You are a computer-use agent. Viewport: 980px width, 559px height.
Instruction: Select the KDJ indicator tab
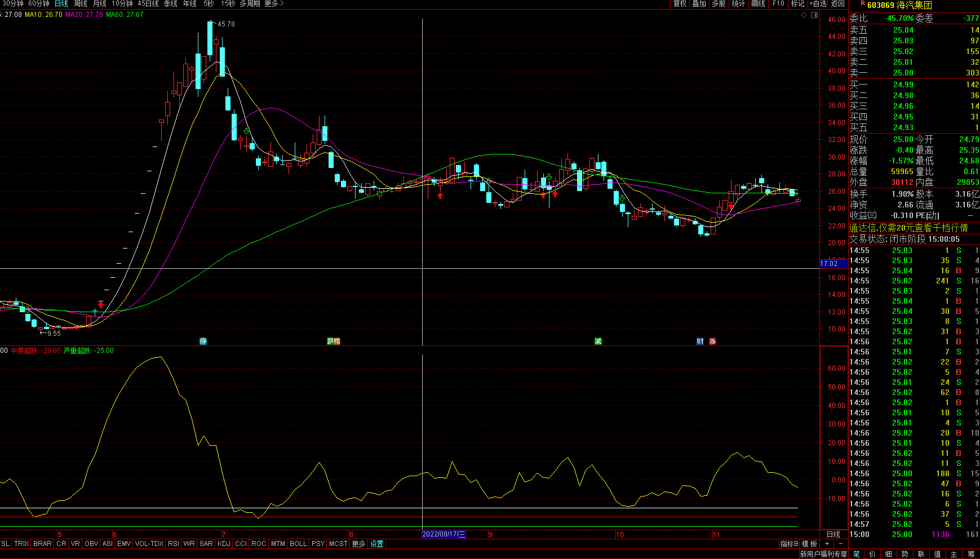pos(224,544)
